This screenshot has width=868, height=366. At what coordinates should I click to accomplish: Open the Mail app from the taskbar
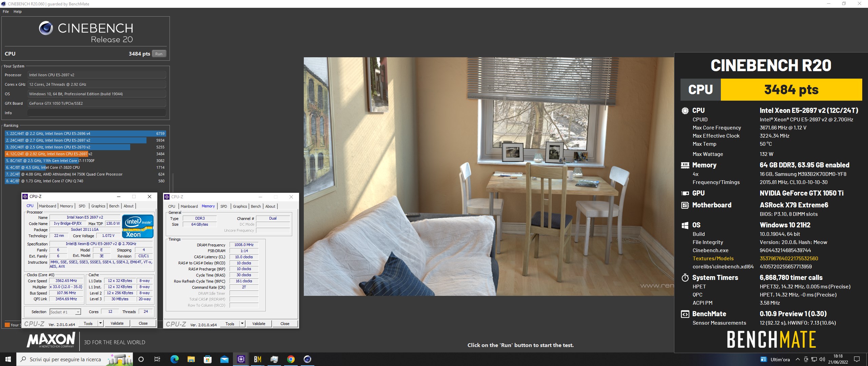[224, 359]
